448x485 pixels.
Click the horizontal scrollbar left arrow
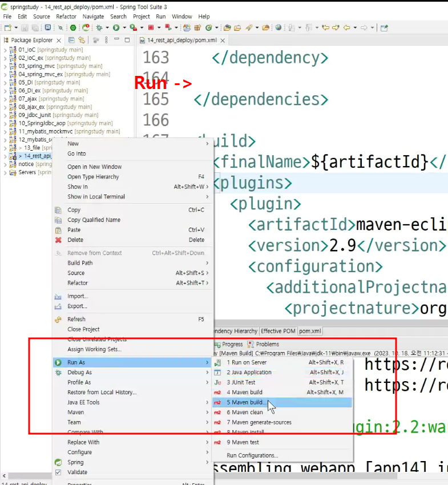[x=4, y=475]
